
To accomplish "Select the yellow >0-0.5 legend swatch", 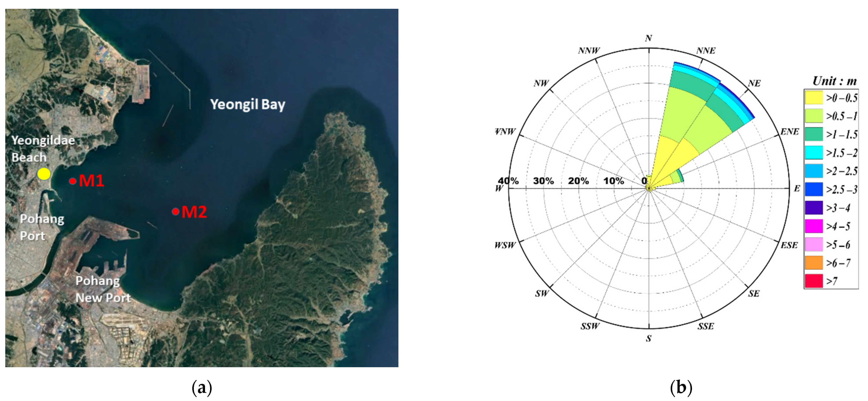I will pos(814,98).
